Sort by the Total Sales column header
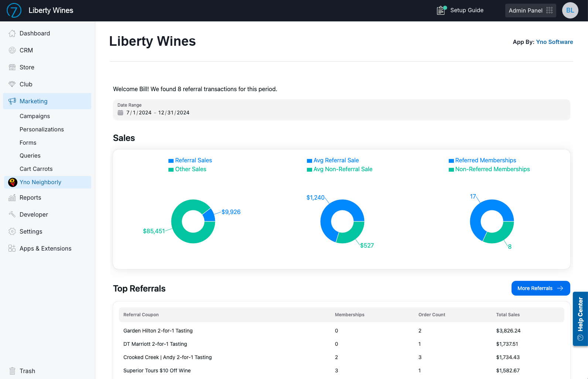588x379 pixels. (508, 315)
